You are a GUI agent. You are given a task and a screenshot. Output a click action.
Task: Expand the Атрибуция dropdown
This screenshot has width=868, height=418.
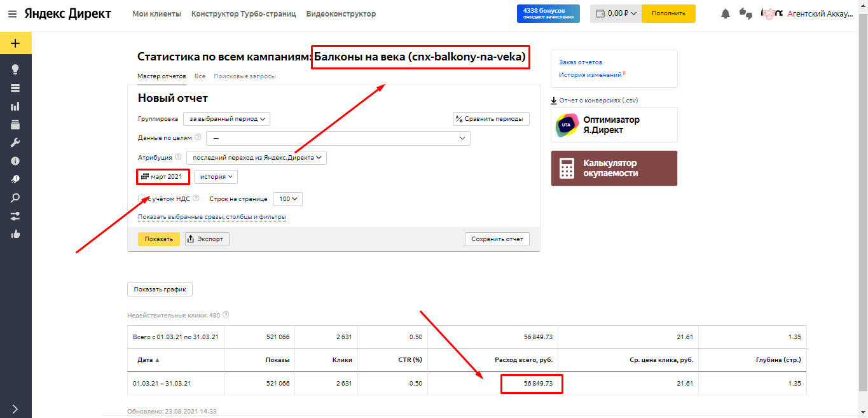click(256, 157)
